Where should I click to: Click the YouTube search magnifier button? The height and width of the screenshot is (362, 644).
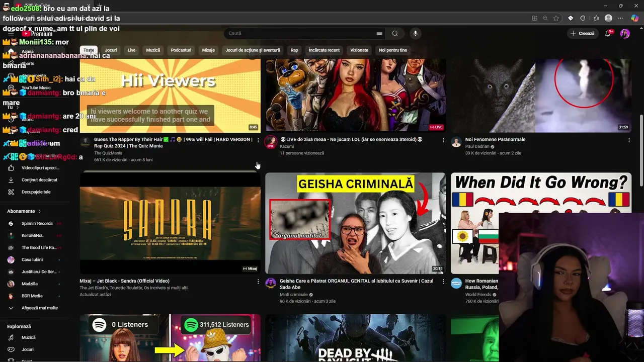[x=395, y=34]
